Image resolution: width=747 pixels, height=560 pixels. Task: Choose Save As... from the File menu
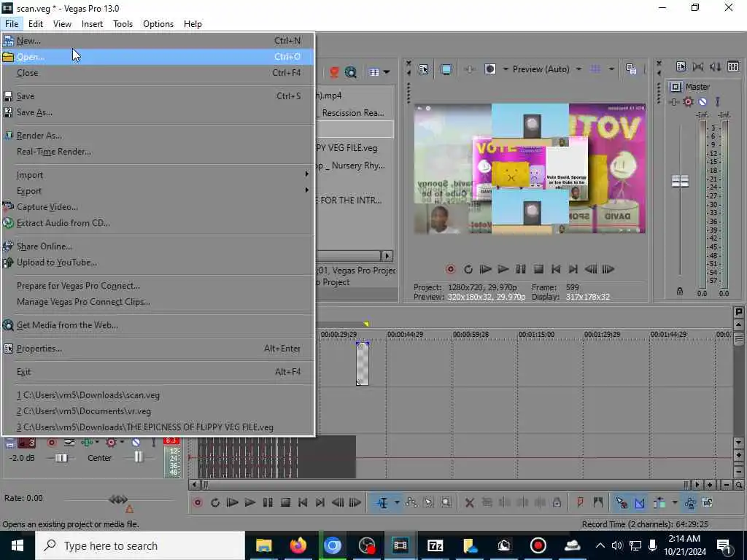158,112
